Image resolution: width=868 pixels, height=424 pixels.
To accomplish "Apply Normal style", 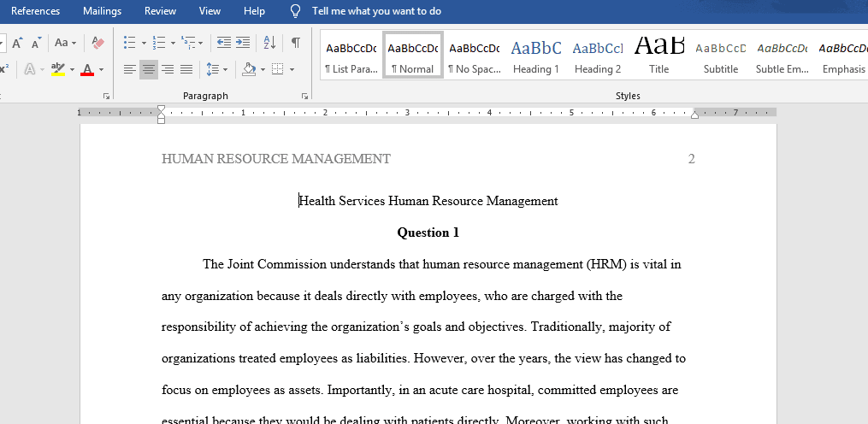I will (x=413, y=56).
